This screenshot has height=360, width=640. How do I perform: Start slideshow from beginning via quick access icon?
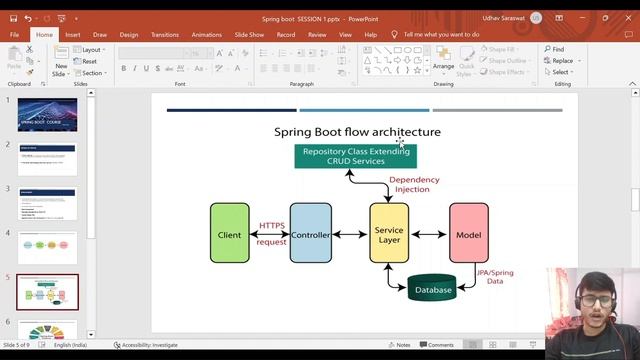[x=61, y=19]
